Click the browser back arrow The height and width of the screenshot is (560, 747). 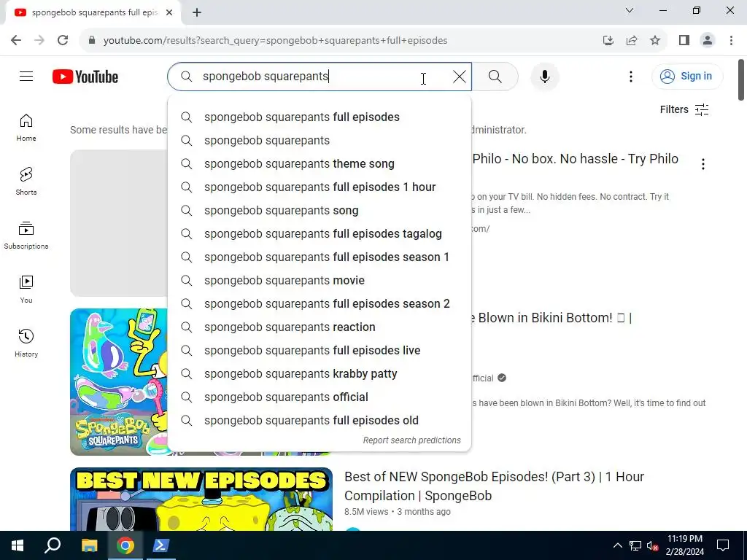(x=16, y=41)
